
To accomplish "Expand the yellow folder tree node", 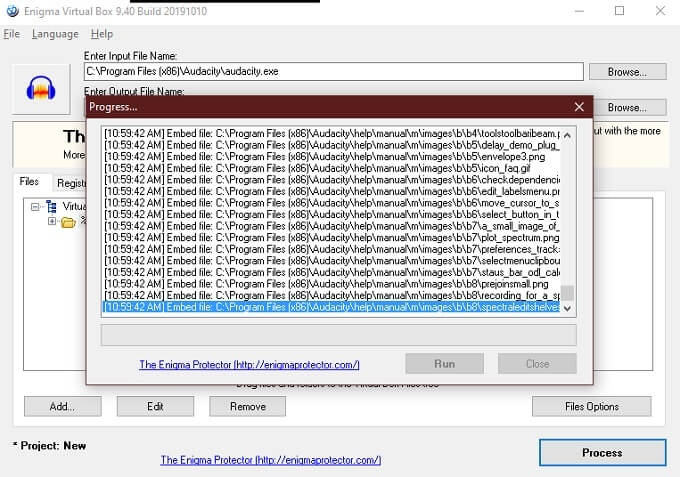I will pyautogui.click(x=52, y=221).
